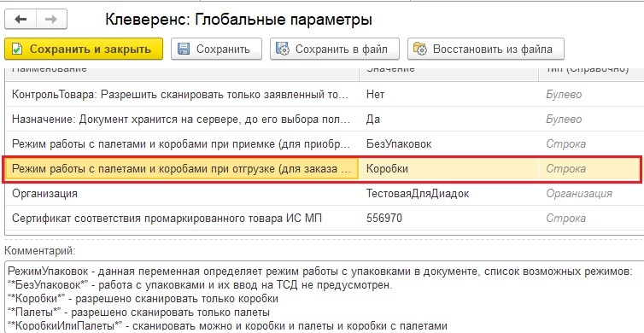Click the checkmark icon on Сохранить и закрыть
This screenshot has height=333, width=644.
click(x=17, y=50)
